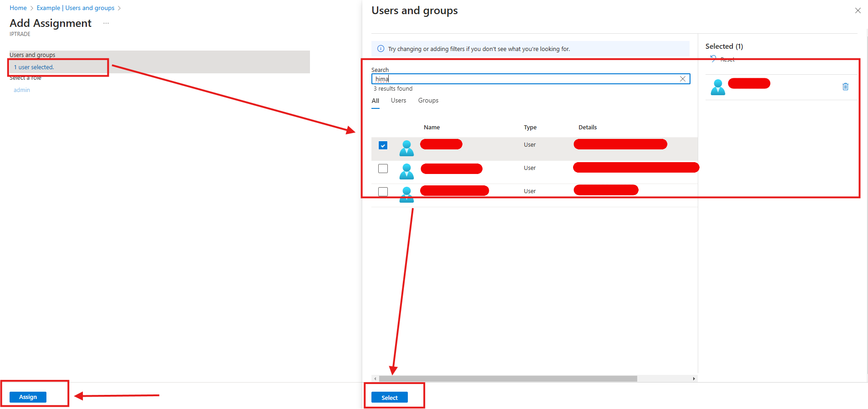Open the ellipsis menu next to Add Assignment
This screenshot has height=409, width=868.
click(106, 23)
